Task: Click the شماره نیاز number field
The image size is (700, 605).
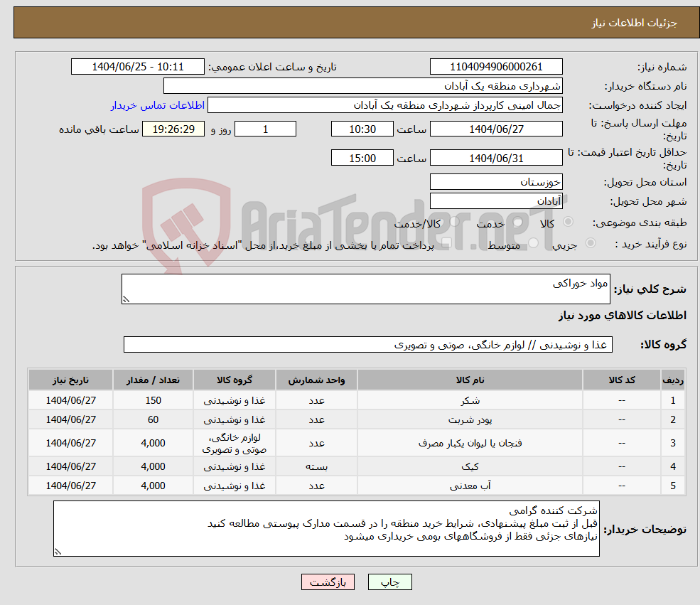Action: tap(496, 66)
